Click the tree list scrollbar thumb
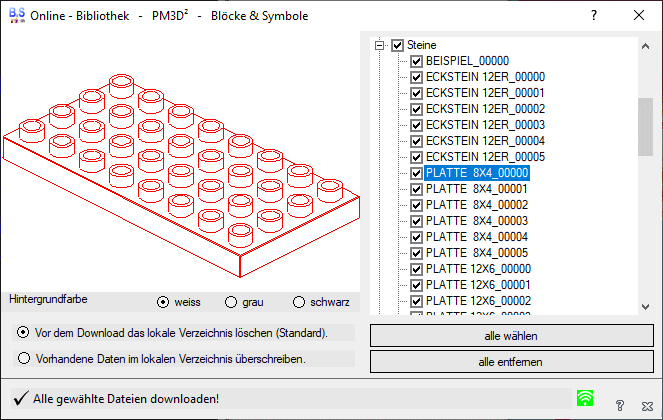 [645, 127]
